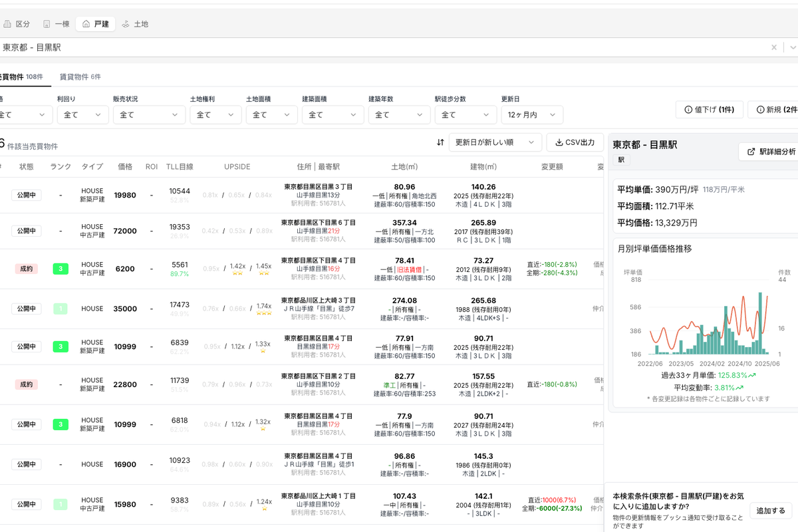
Task: Click the 追加する favorites button
Action: (x=771, y=511)
